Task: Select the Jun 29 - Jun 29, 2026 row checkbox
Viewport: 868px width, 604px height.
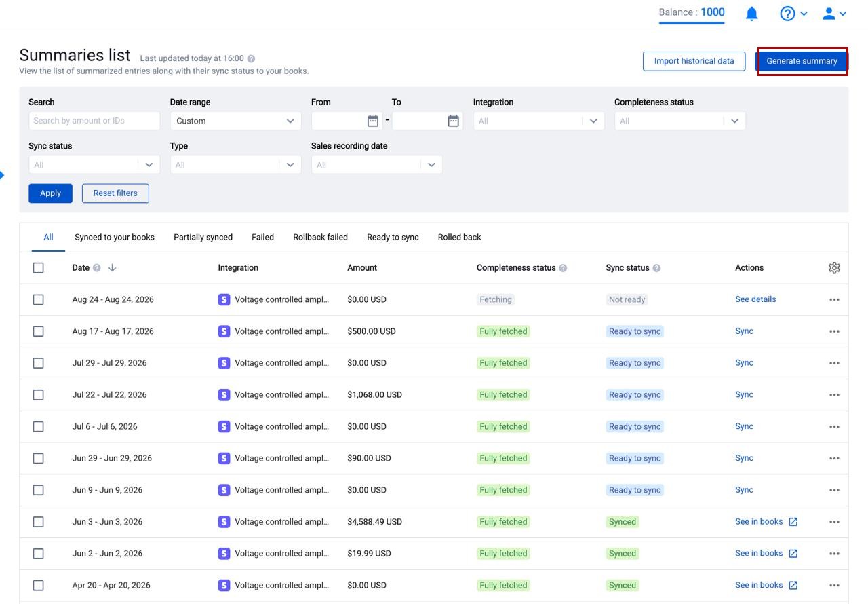Action: pos(38,458)
